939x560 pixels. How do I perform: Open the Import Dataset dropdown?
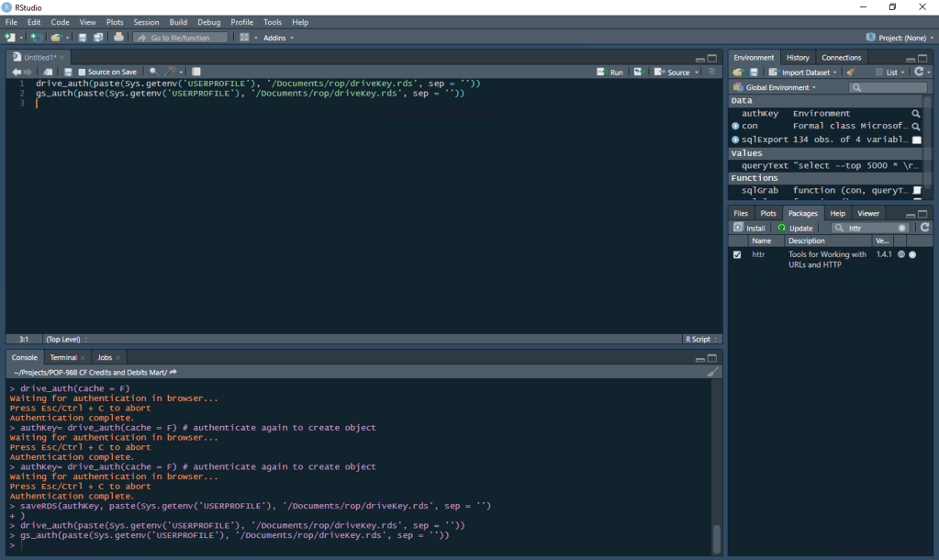803,72
